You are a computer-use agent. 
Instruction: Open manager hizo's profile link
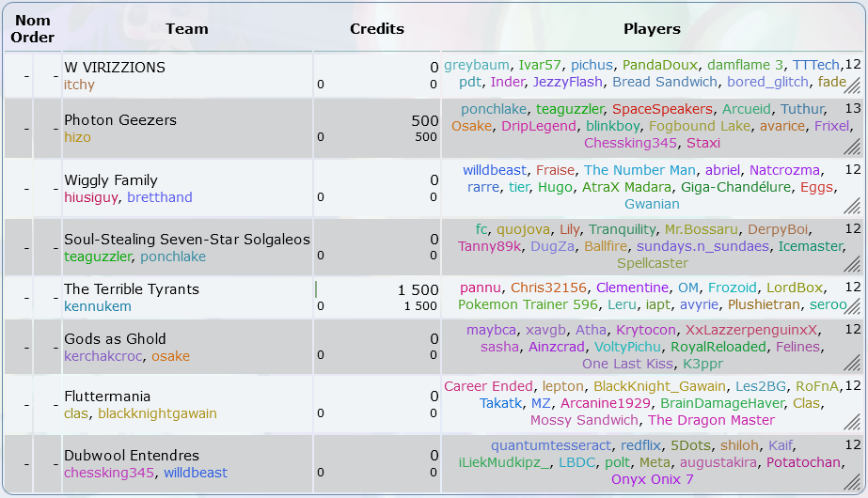point(77,137)
